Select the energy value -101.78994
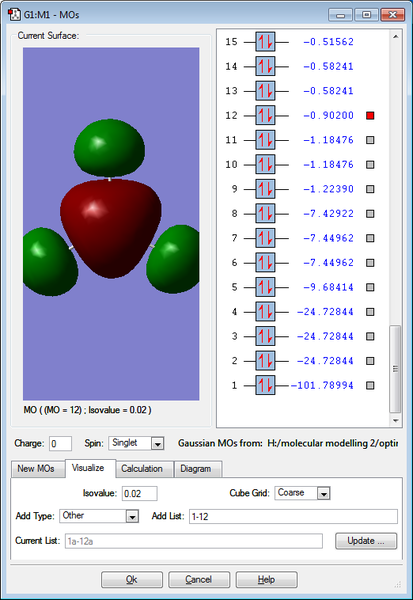The image size is (413, 600). coord(322,385)
